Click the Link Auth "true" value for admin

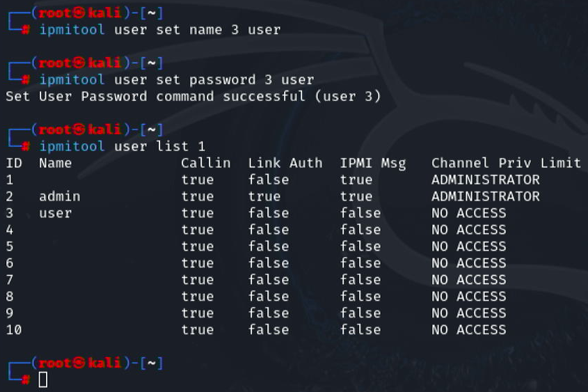point(264,196)
